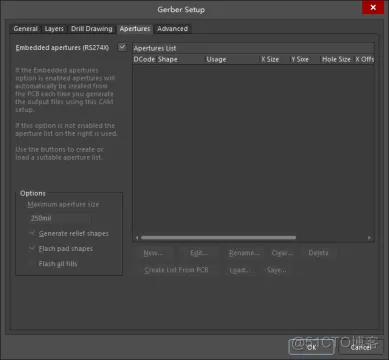Toggle Flash pad shapes checkbox
Image resolution: width=389 pixels, height=360 pixels.
[32, 248]
